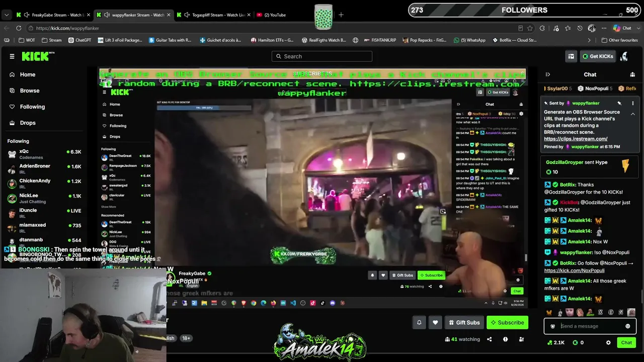Open a new browser tab
Image resolution: width=644 pixels, height=362 pixels.
coord(341,15)
